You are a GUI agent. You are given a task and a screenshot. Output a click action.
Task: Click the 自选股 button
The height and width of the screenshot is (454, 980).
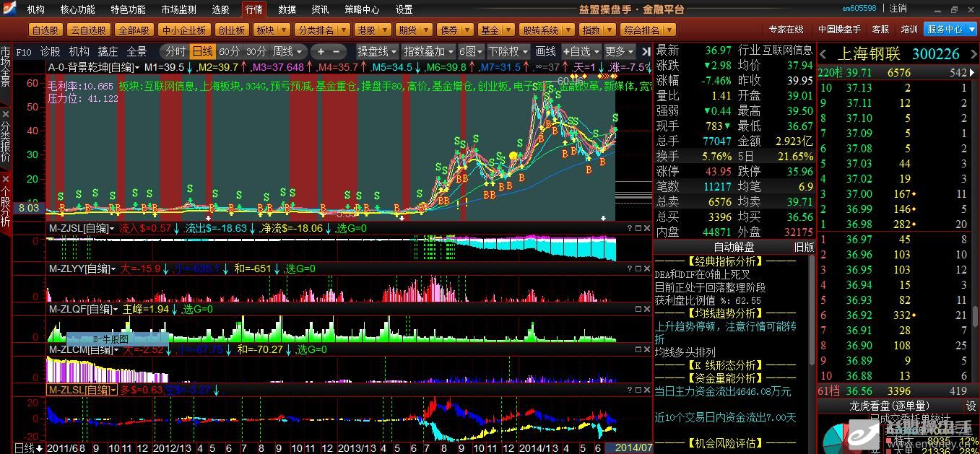[x=46, y=30]
